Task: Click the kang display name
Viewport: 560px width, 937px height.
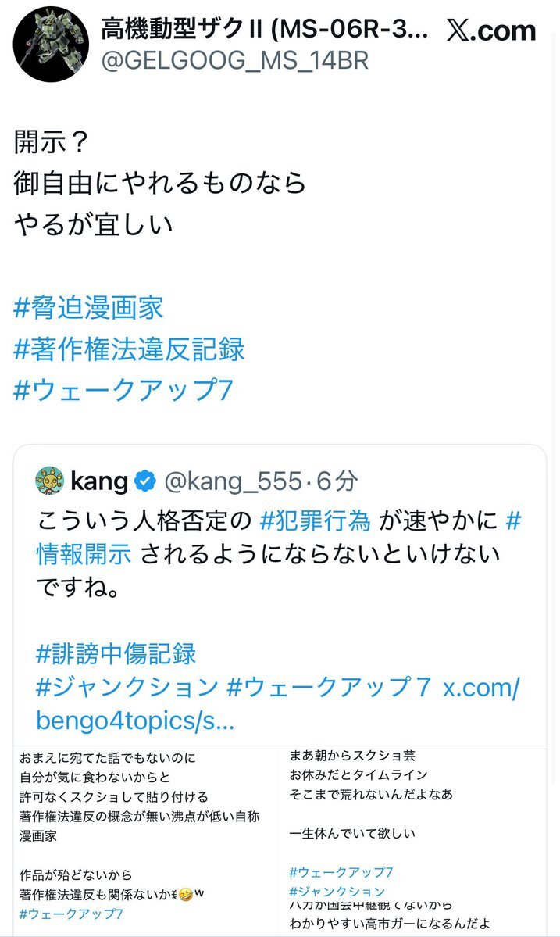Action: [x=99, y=481]
